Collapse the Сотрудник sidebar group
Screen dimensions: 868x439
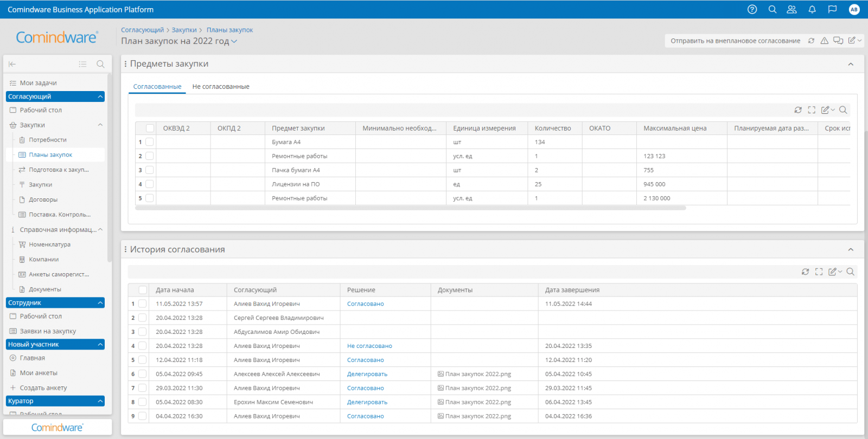coord(100,303)
